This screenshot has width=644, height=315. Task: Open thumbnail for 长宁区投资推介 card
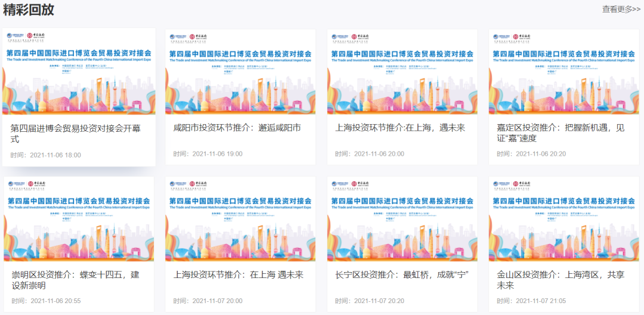(402, 219)
